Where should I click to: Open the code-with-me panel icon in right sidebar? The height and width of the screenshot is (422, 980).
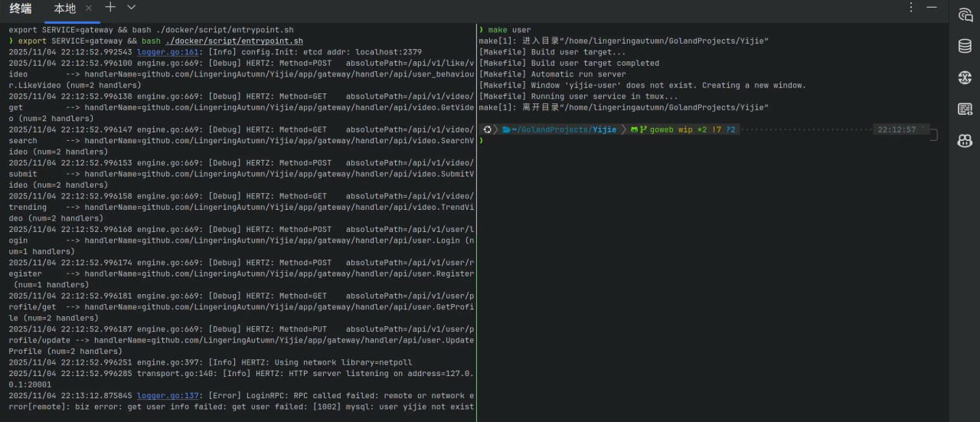coord(965,109)
